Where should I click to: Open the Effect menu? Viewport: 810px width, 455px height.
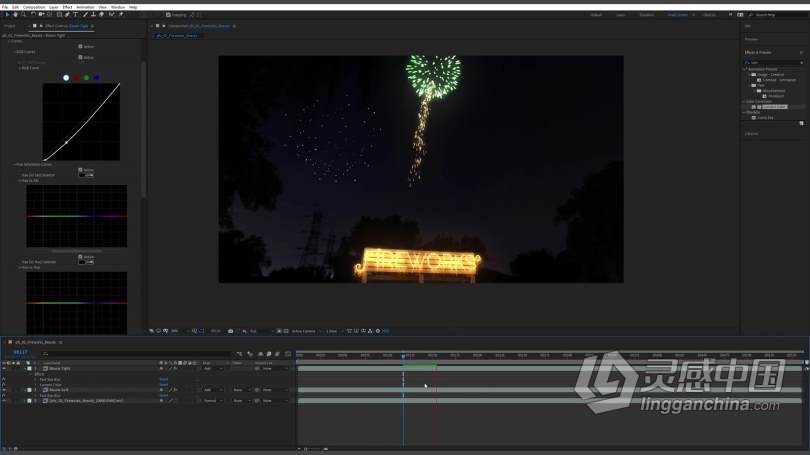click(x=67, y=7)
